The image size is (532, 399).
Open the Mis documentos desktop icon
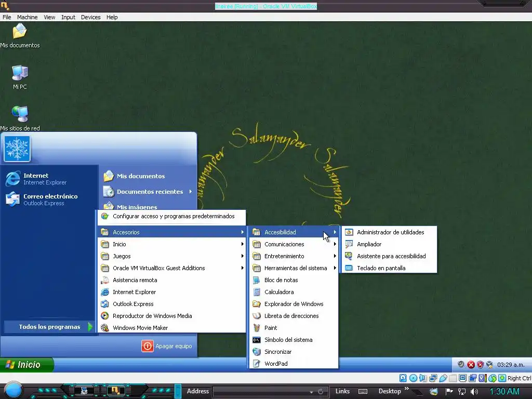point(20,35)
